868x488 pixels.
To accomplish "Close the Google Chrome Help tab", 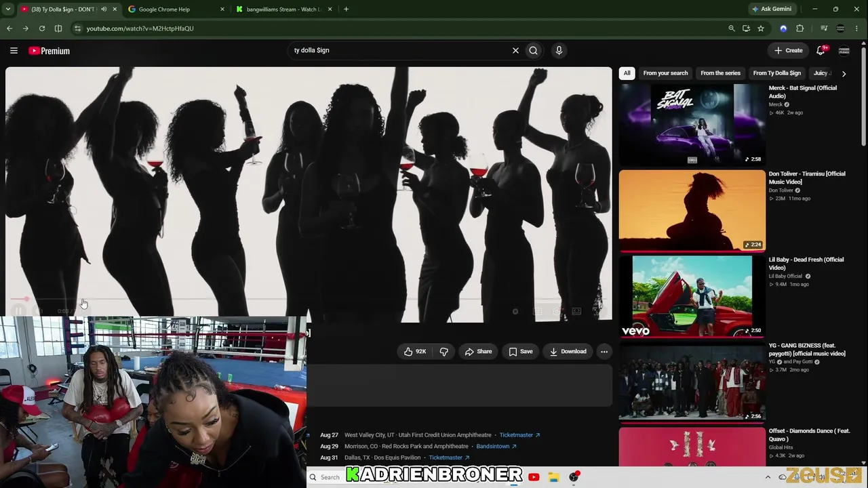I will pos(222,9).
